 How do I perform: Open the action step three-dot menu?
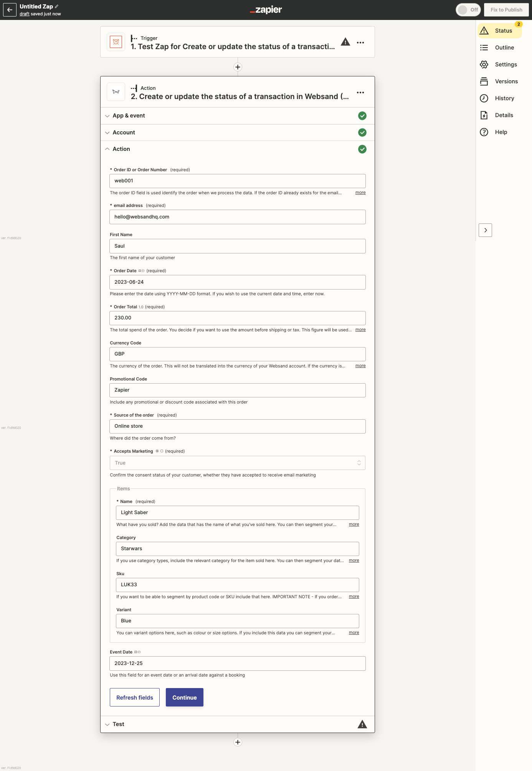tap(360, 93)
